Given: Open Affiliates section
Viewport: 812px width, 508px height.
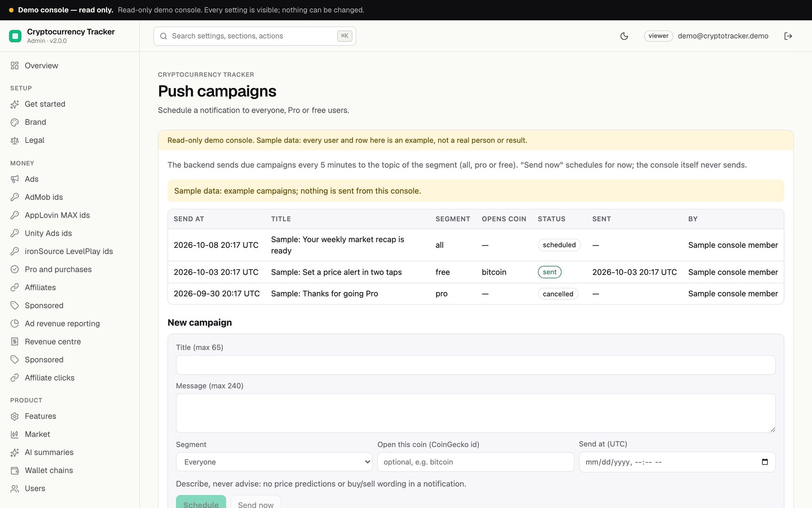Looking at the screenshot, I should 40,287.
